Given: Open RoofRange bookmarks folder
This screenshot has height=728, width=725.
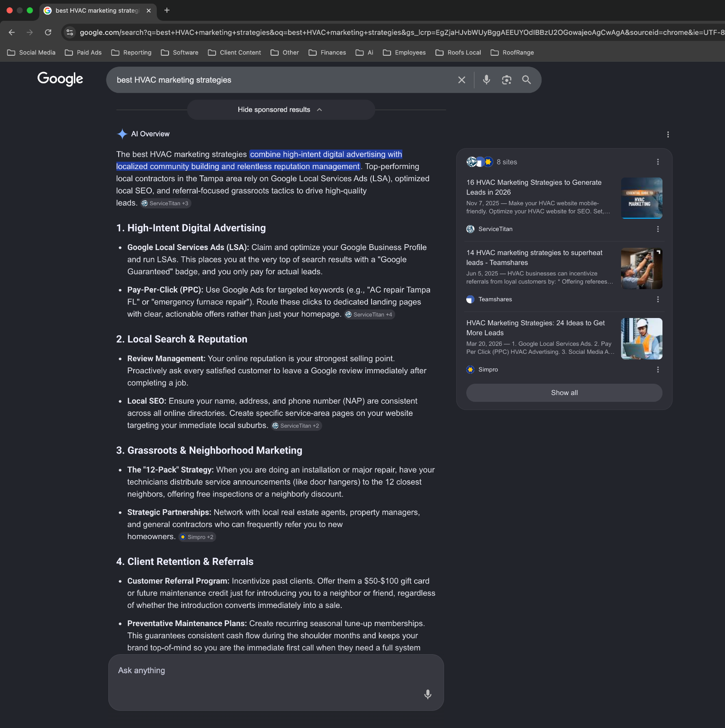Looking at the screenshot, I should point(512,53).
